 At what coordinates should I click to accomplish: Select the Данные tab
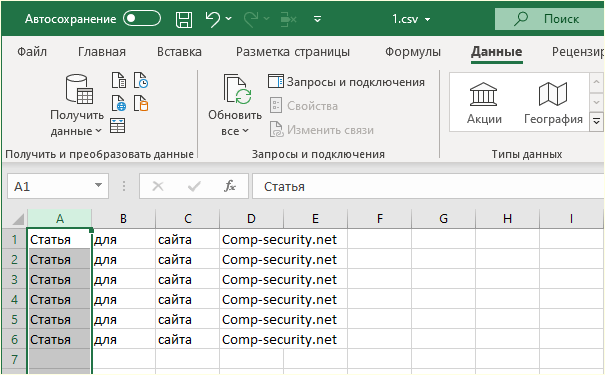[x=497, y=52]
